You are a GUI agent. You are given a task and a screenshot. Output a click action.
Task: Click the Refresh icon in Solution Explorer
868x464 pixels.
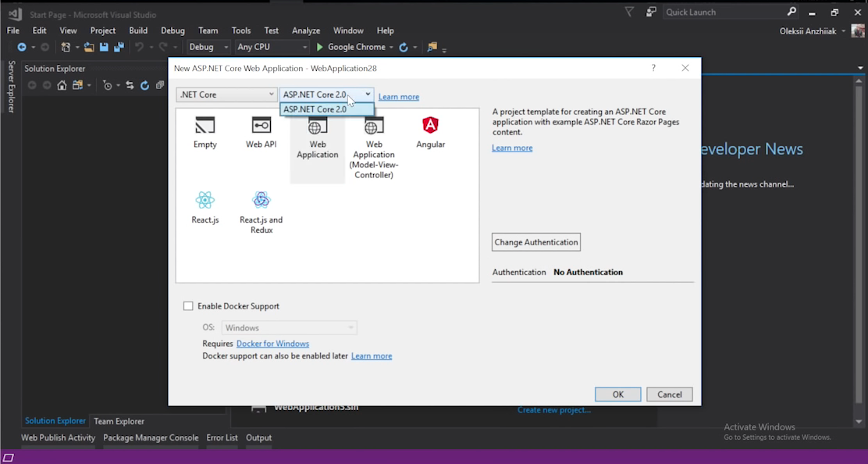point(144,85)
